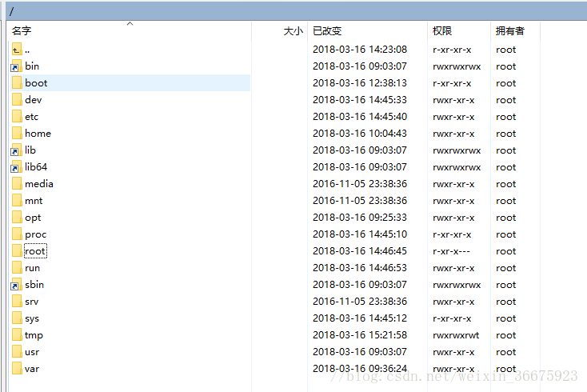Click the lib symlink folder icon
This screenshot has height=392, width=587.
[x=17, y=150]
